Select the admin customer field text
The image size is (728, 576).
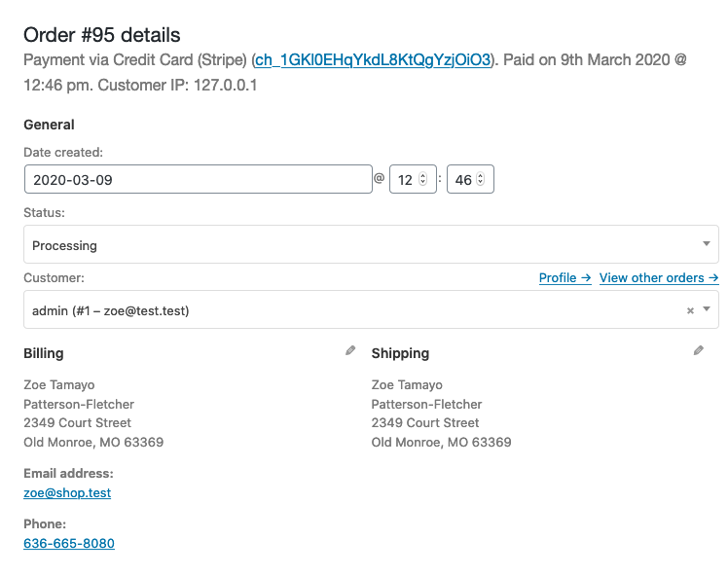(111, 310)
